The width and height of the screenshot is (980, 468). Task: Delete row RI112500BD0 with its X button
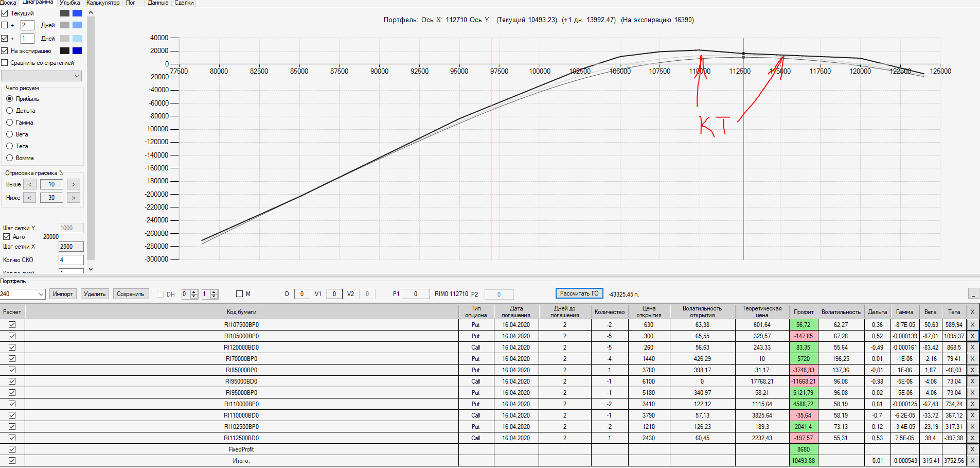(972, 438)
